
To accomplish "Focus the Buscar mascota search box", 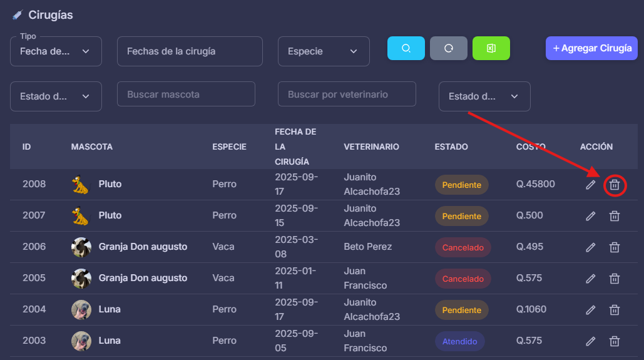I will (186, 95).
